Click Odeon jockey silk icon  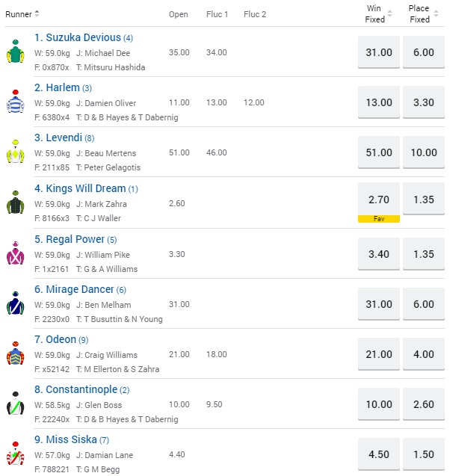click(15, 354)
